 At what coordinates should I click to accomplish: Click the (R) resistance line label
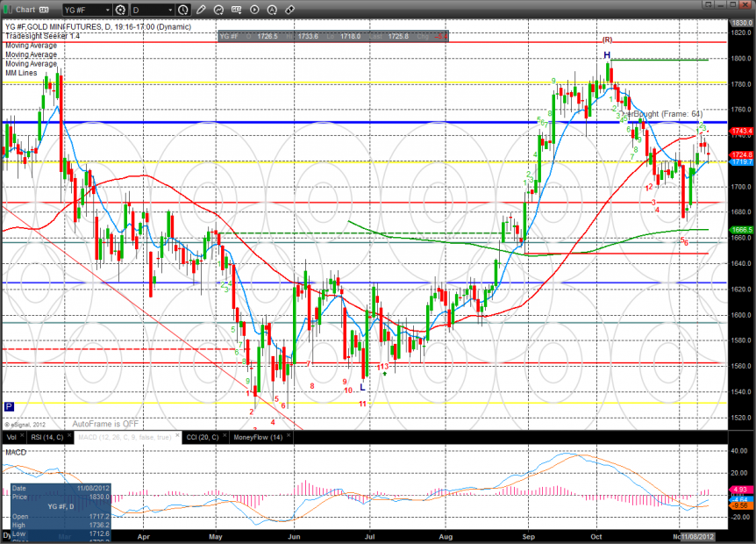tap(608, 39)
